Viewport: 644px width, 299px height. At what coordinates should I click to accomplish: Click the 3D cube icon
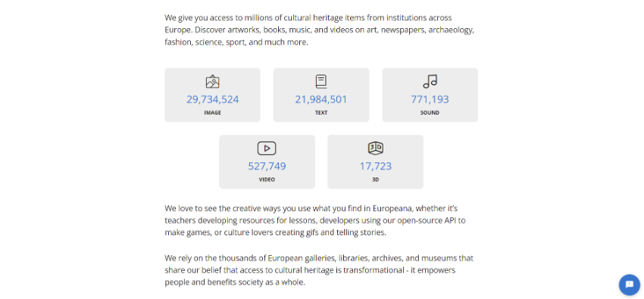[x=375, y=148]
